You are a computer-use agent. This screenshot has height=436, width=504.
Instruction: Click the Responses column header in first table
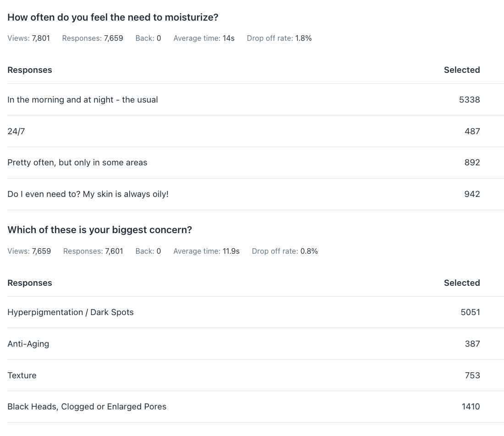click(x=30, y=70)
